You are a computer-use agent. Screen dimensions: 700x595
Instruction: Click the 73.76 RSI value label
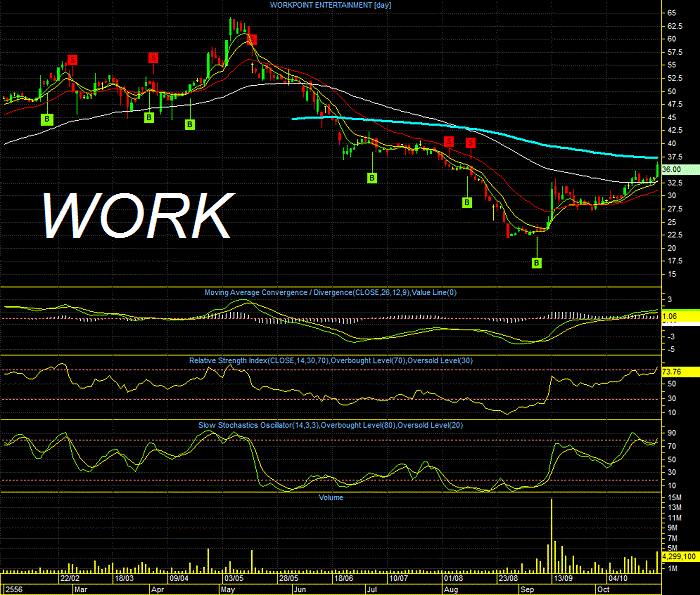(680, 372)
